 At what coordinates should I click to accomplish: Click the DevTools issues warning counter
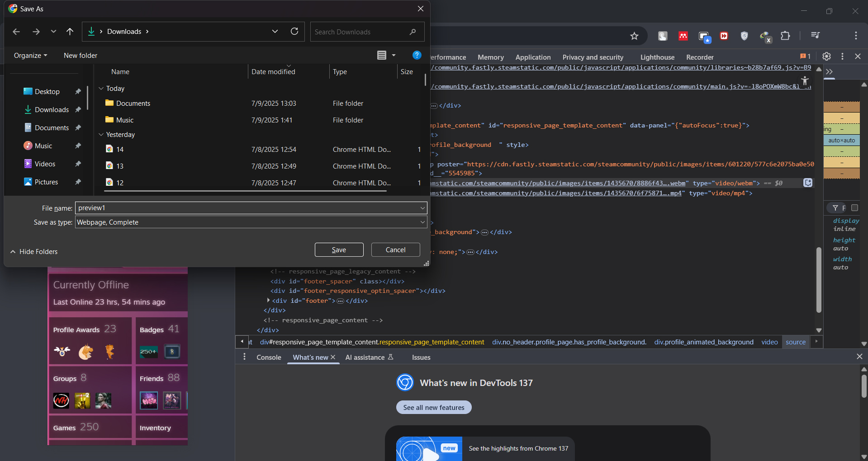[805, 56]
